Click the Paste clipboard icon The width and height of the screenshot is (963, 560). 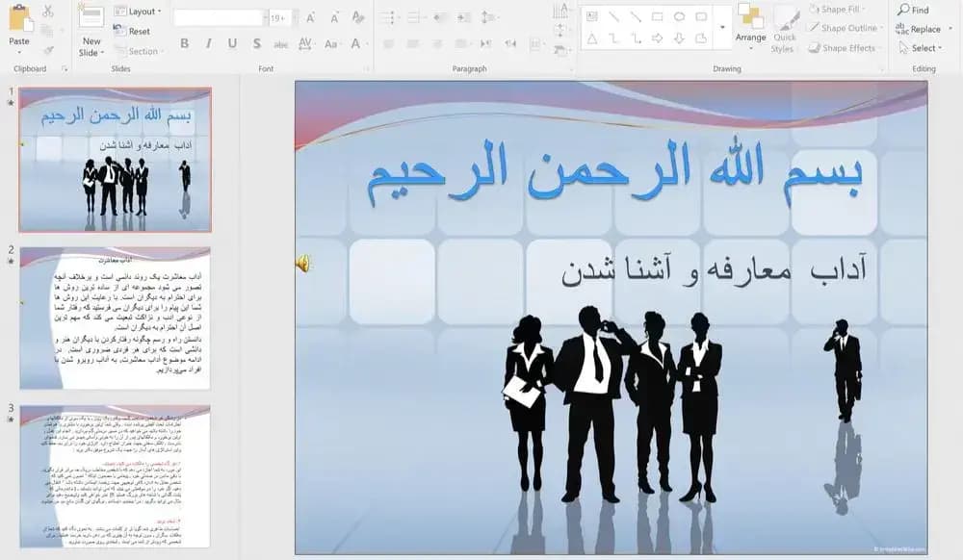(x=19, y=19)
